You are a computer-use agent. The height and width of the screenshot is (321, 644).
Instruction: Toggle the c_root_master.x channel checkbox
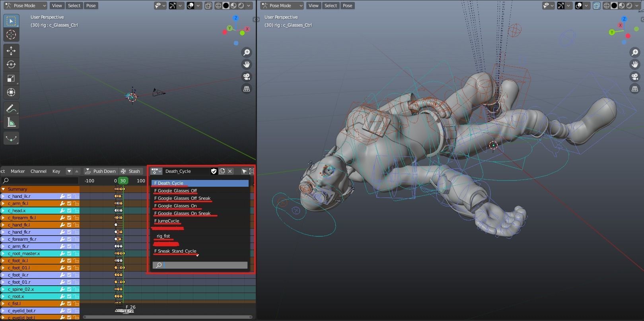click(69, 253)
